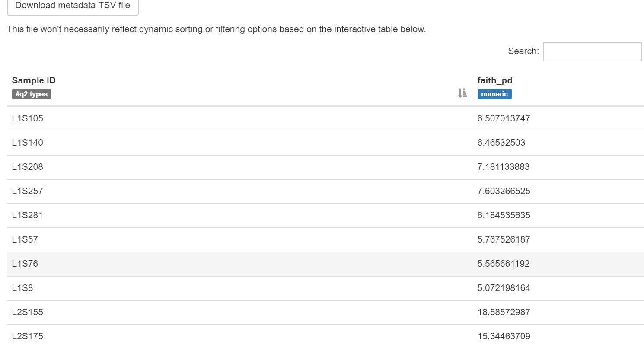Click the faith_pd value 6.507013747
The width and height of the screenshot is (644, 348).
(504, 118)
